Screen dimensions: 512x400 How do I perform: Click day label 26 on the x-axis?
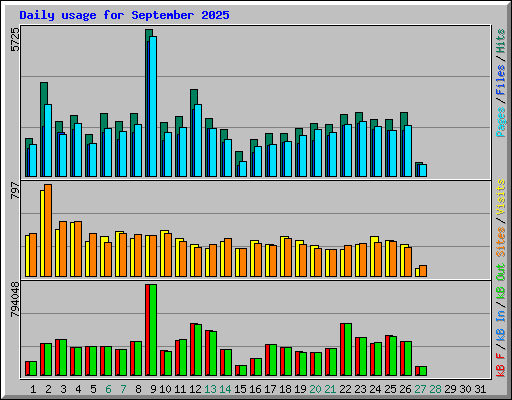tap(405, 389)
